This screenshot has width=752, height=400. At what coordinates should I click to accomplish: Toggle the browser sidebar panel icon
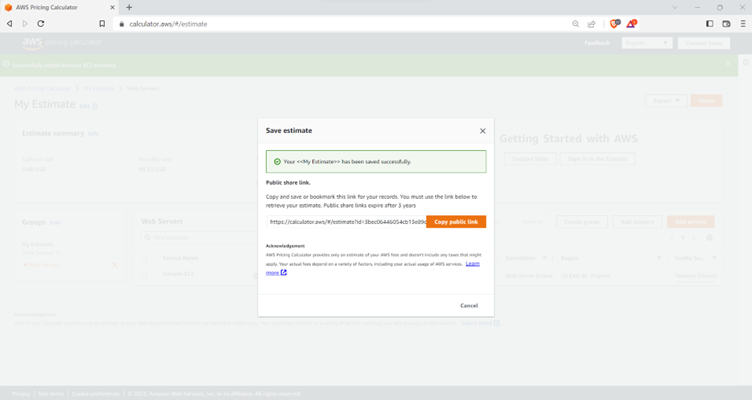coord(709,24)
